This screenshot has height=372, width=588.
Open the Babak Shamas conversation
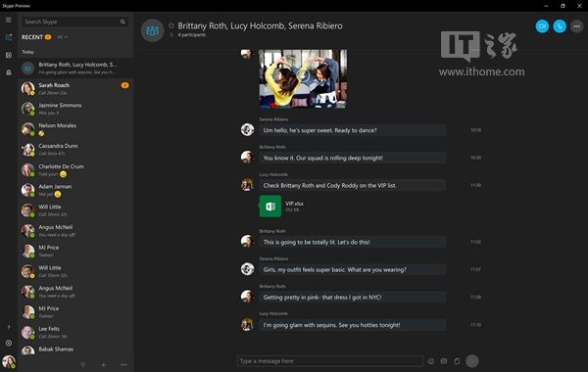coord(75,349)
